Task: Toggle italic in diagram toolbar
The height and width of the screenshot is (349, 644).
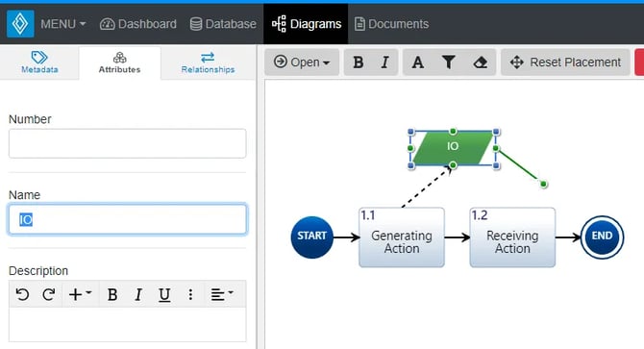Action: [x=384, y=62]
